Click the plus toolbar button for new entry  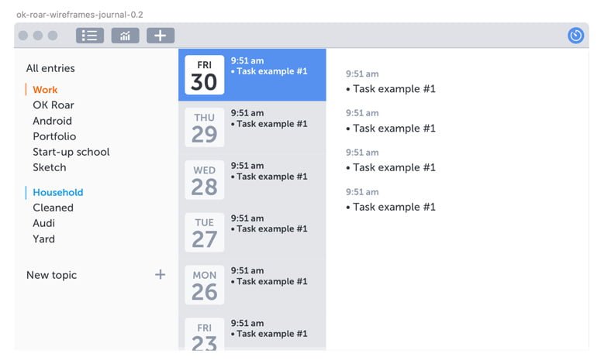pyautogui.click(x=161, y=36)
